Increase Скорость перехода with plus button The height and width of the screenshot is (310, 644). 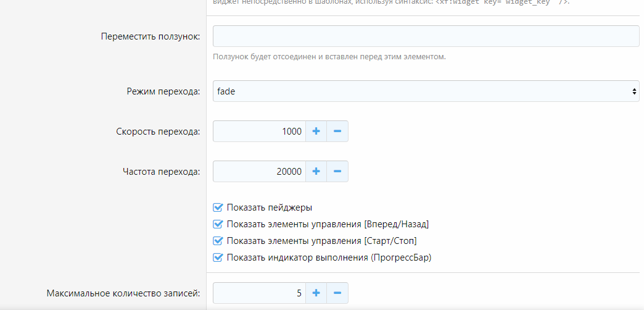coord(316,132)
